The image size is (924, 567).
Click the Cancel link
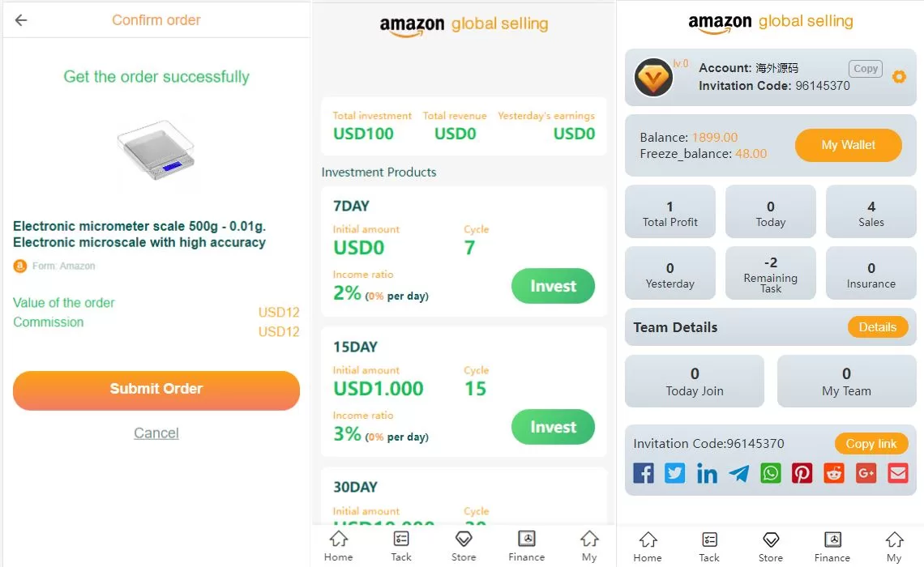156,433
